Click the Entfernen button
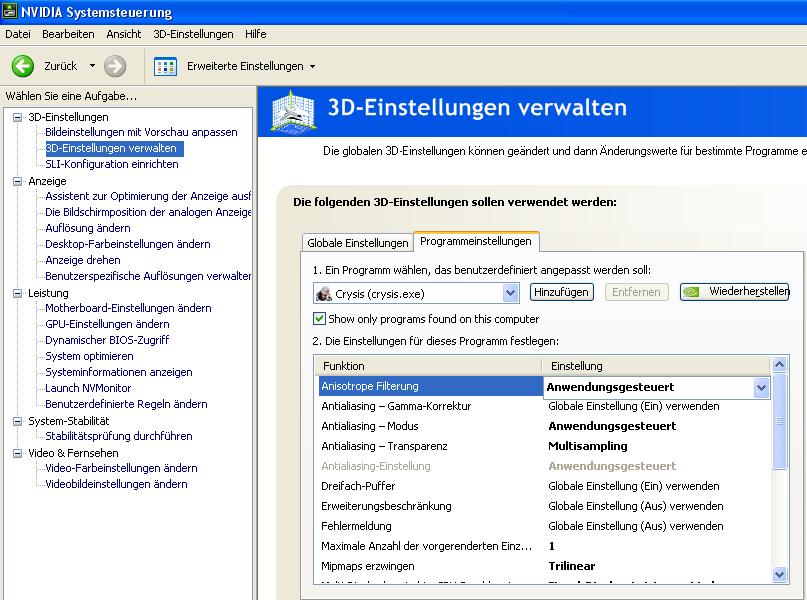The height and width of the screenshot is (600, 807). point(636,292)
